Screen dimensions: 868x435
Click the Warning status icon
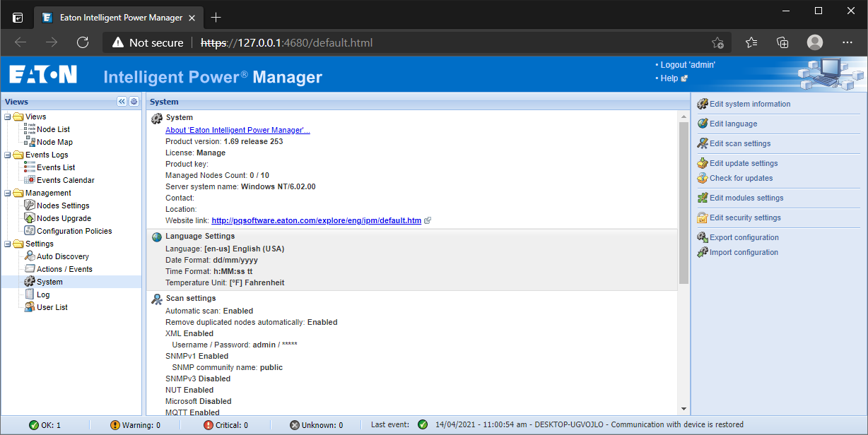pyautogui.click(x=115, y=425)
